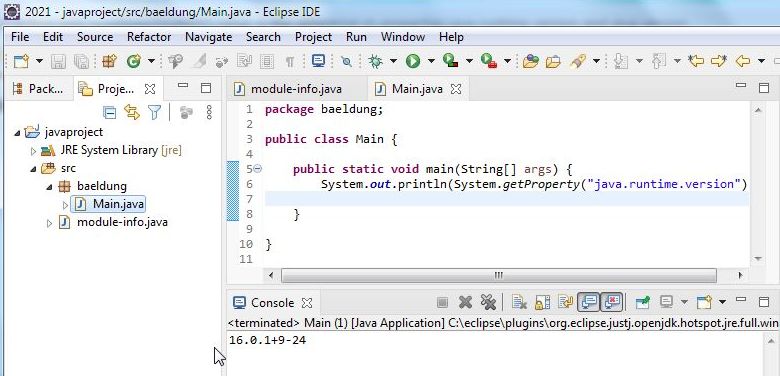Navigate Back with the yellow left arrow

[743, 61]
